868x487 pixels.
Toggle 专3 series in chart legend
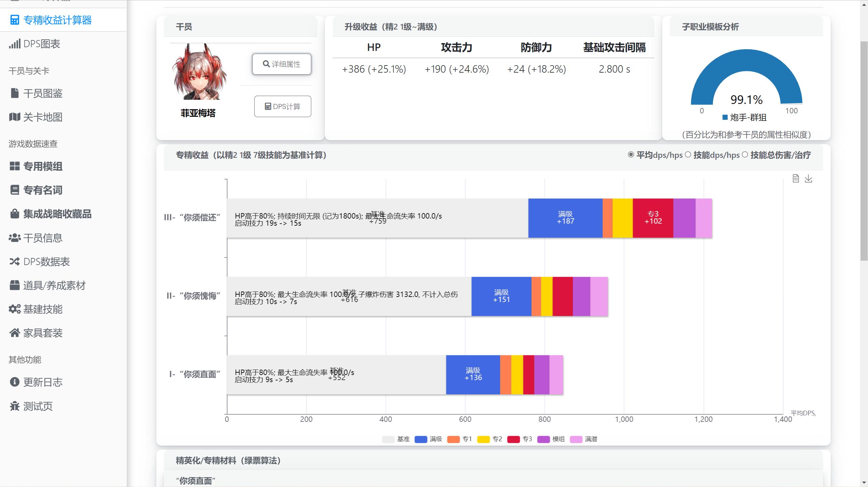(x=519, y=439)
